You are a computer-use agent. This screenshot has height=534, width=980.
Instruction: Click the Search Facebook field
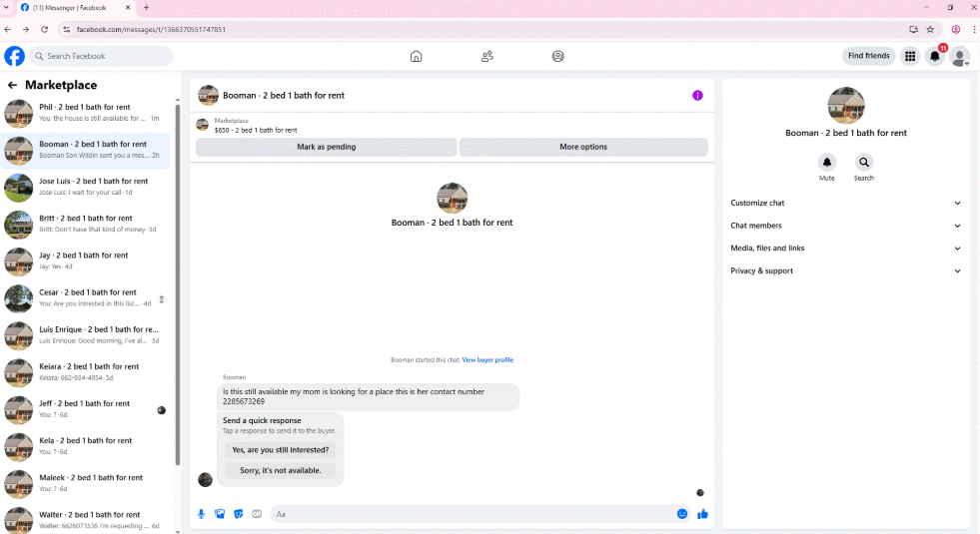tap(101, 56)
